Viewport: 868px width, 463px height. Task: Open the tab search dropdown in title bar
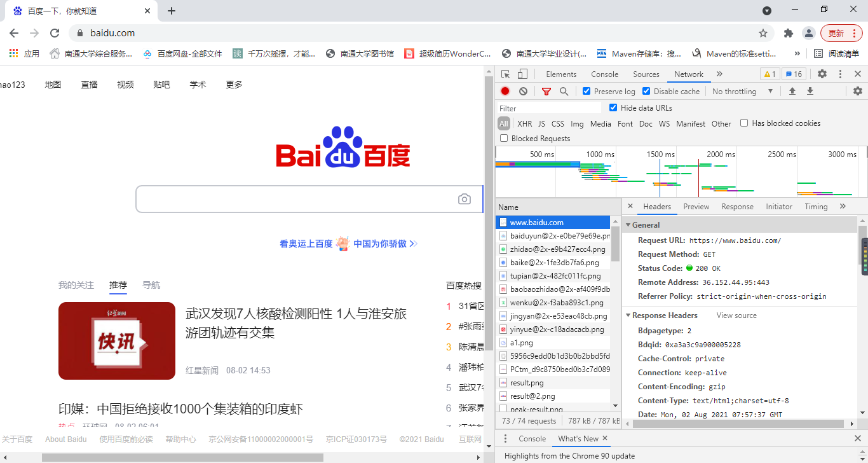click(x=767, y=11)
